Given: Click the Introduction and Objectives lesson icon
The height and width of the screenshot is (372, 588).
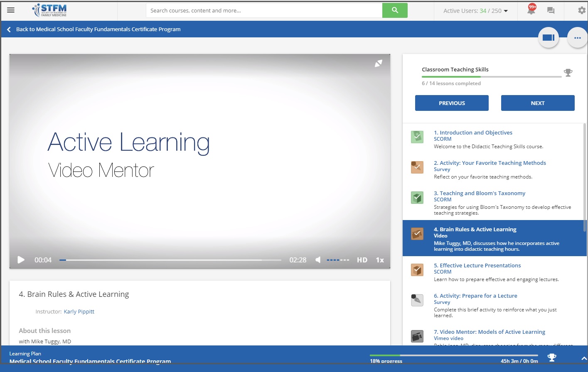Looking at the screenshot, I should point(417,137).
